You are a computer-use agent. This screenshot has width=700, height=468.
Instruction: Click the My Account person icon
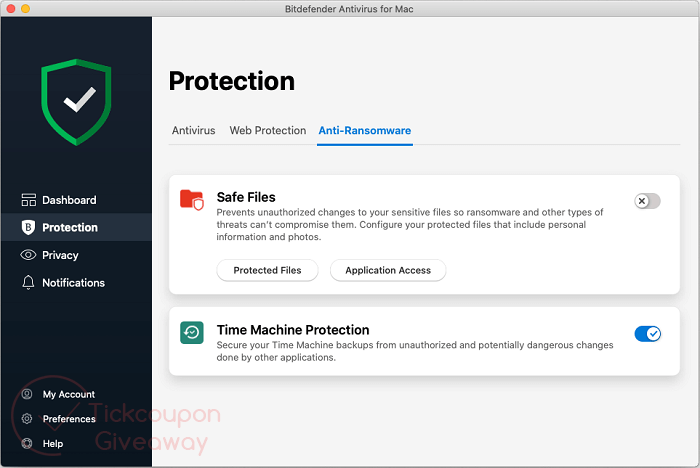pyautogui.click(x=27, y=394)
